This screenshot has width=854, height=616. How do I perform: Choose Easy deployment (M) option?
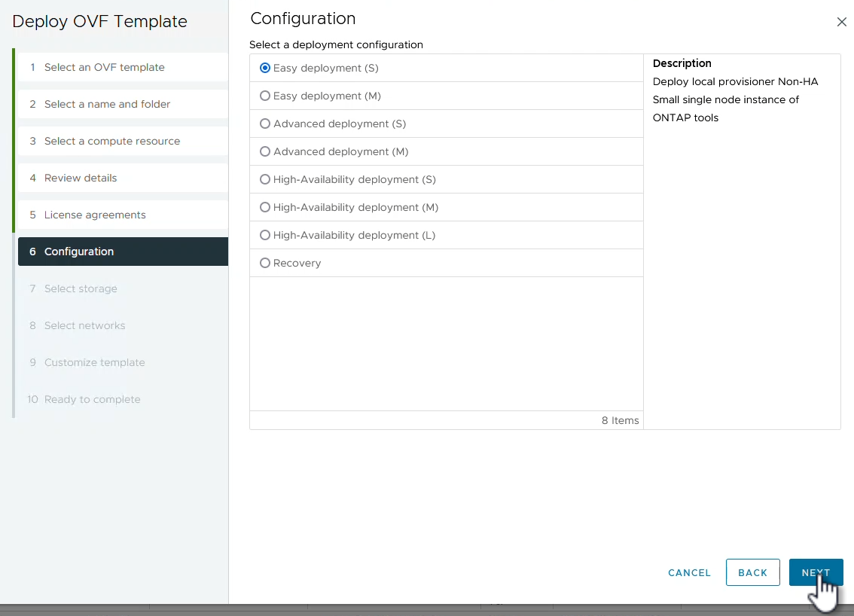coord(265,96)
